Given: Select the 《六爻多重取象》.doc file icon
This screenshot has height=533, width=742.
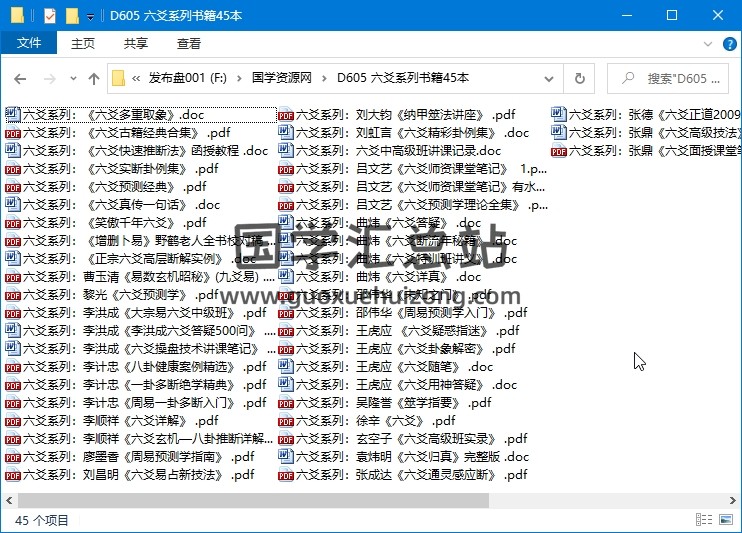Looking at the screenshot, I should [x=12, y=115].
